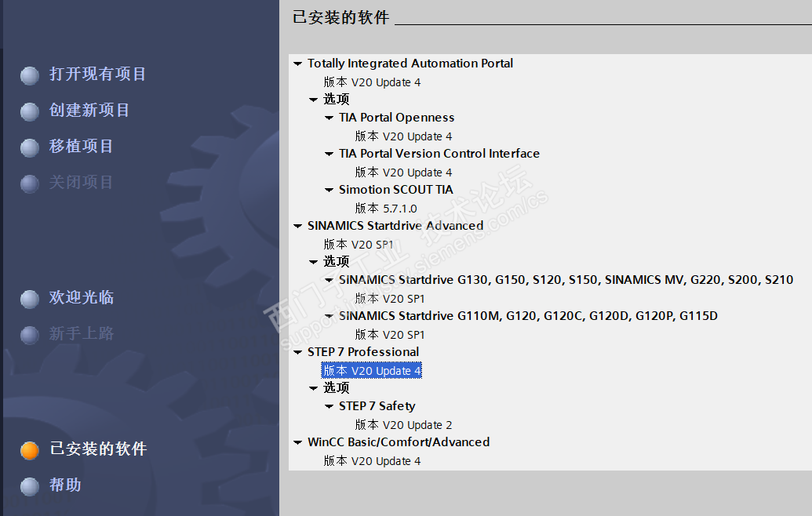Collapse the STEP 7 Professional node
Viewport: 812px width, 516px height.
coord(297,353)
